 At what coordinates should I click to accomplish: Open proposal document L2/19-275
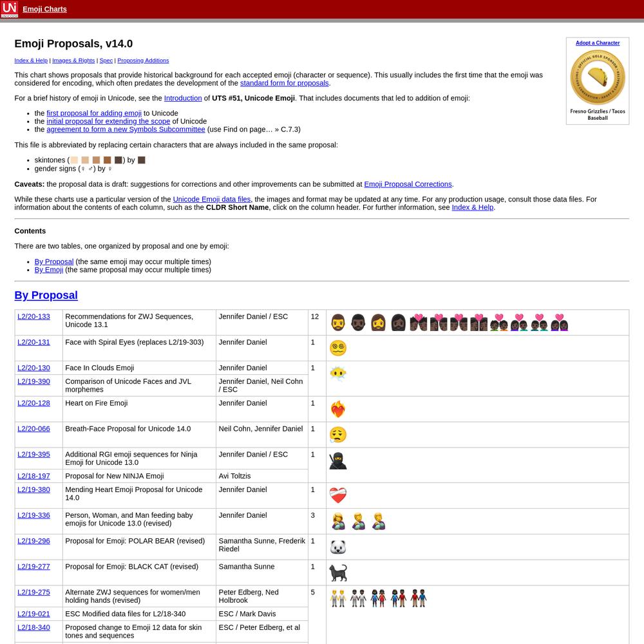coord(33,592)
